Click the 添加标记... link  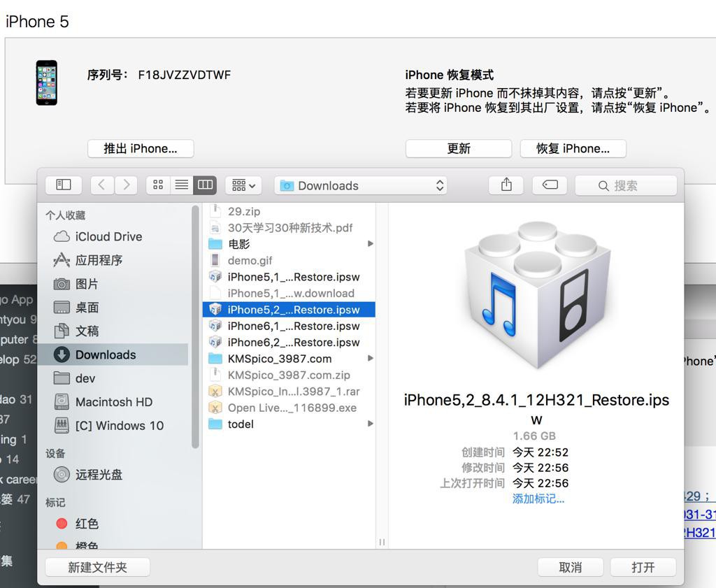[x=538, y=499]
